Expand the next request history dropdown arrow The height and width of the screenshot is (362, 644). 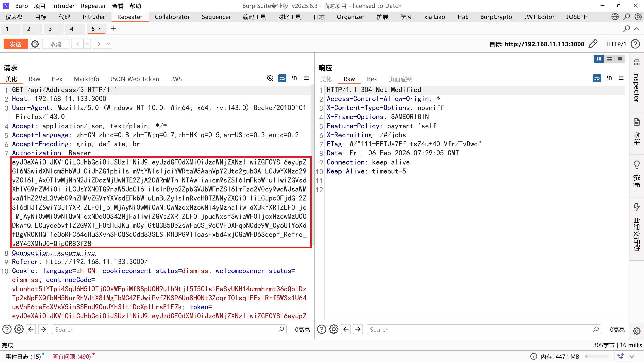click(108, 44)
